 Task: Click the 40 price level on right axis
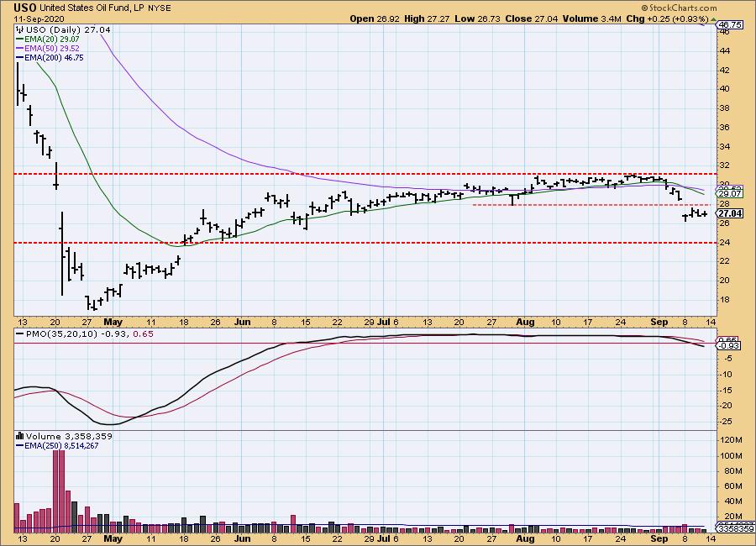pyautogui.click(x=725, y=89)
